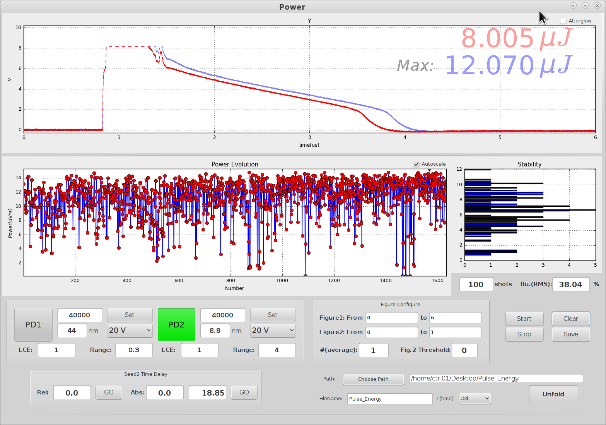The width and height of the screenshot is (606, 425).
Task: Activate the PD1 photodiode button
Action: pyautogui.click(x=33, y=323)
